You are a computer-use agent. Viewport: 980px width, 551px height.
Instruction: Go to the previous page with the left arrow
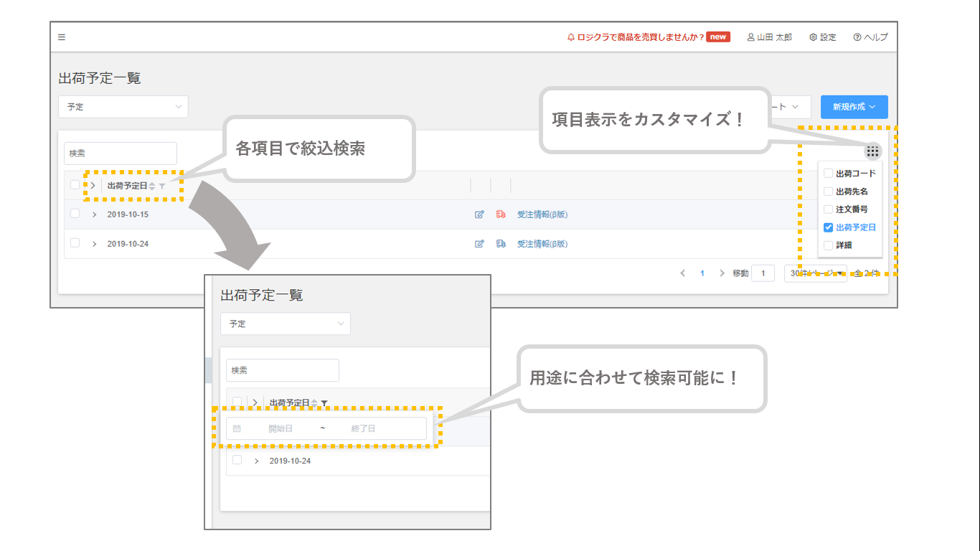coord(682,273)
